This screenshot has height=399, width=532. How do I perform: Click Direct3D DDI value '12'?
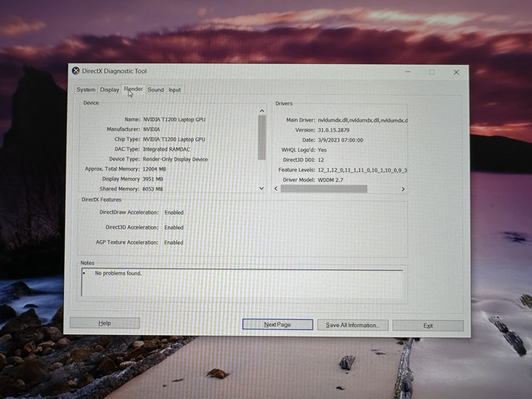(x=321, y=160)
